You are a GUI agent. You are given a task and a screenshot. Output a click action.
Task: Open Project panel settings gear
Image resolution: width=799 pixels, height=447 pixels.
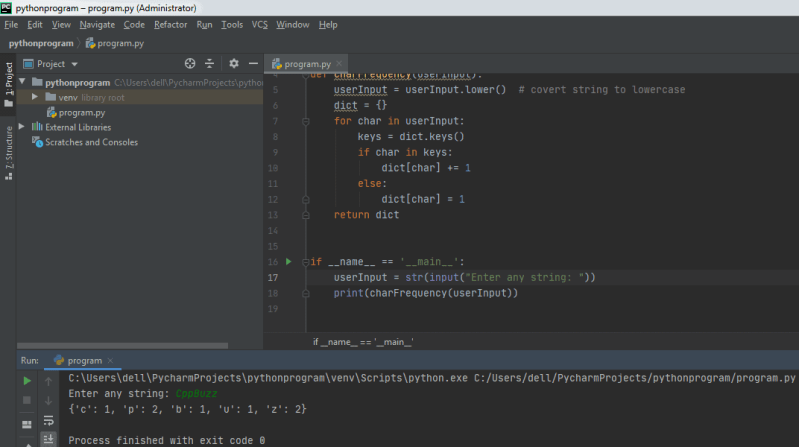(x=233, y=64)
